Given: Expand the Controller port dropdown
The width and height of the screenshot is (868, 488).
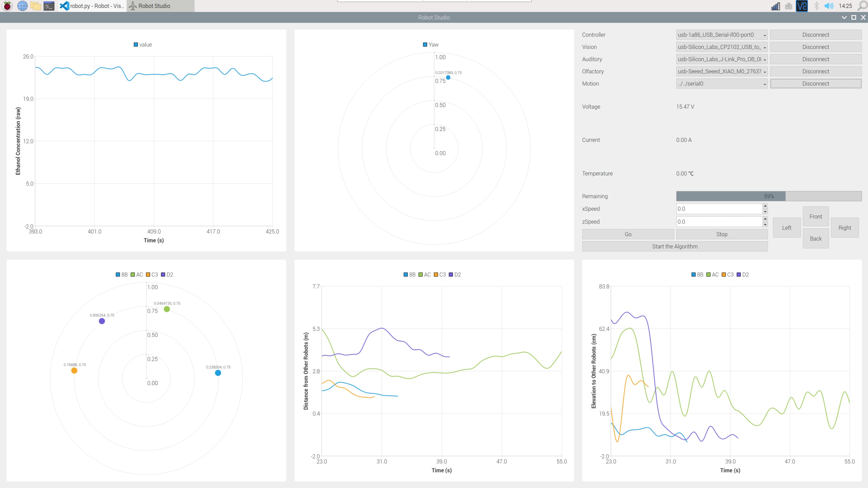Looking at the screenshot, I should pos(721,35).
